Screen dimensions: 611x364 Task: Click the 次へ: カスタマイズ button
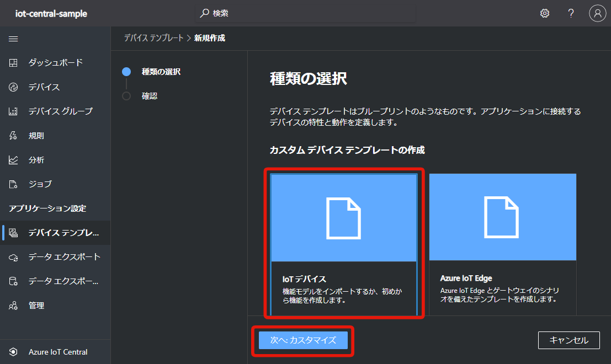tap(303, 340)
